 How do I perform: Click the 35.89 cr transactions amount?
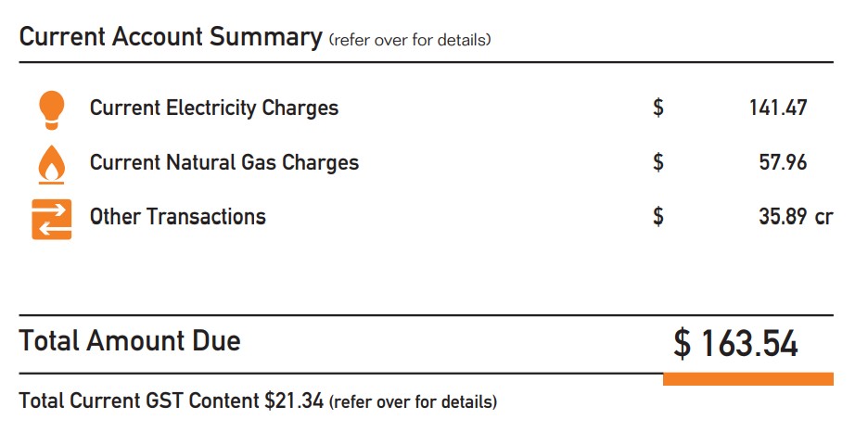(796, 216)
